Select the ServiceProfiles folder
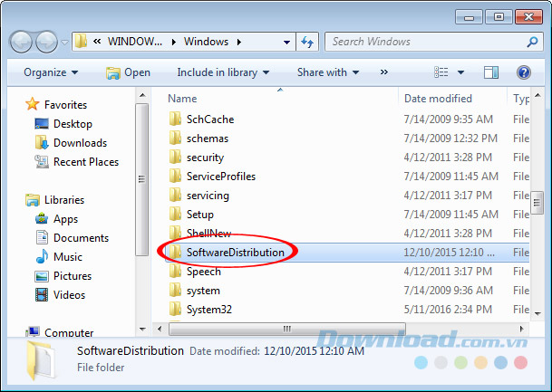 point(221,177)
